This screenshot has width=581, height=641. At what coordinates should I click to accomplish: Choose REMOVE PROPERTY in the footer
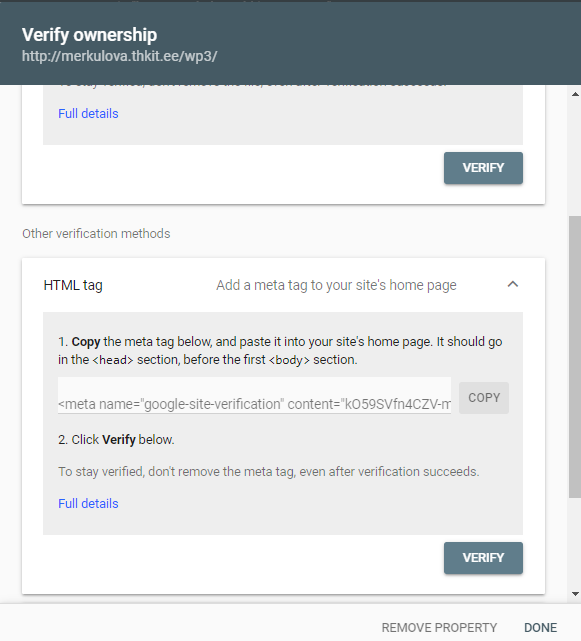click(439, 627)
